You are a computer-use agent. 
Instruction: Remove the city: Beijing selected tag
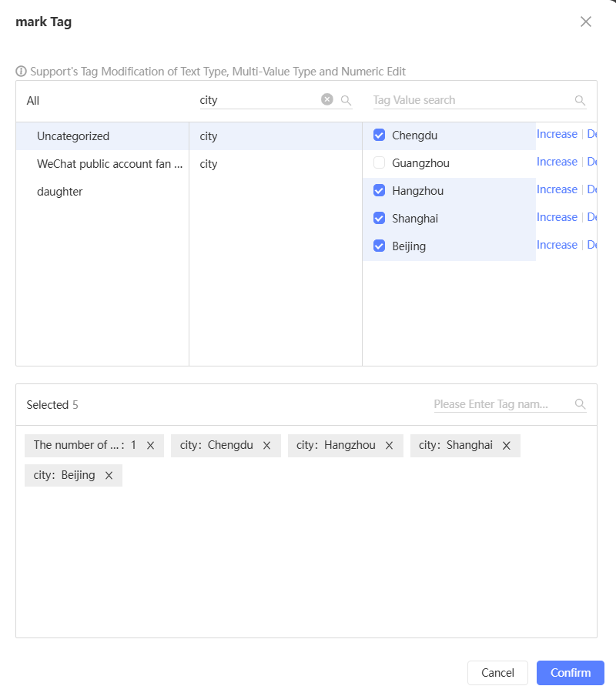point(109,475)
